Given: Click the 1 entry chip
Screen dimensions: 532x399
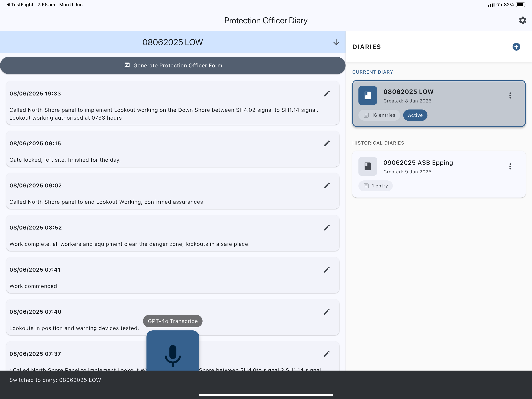Looking at the screenshot, I should pyautogui.click(x=375, y=186).
